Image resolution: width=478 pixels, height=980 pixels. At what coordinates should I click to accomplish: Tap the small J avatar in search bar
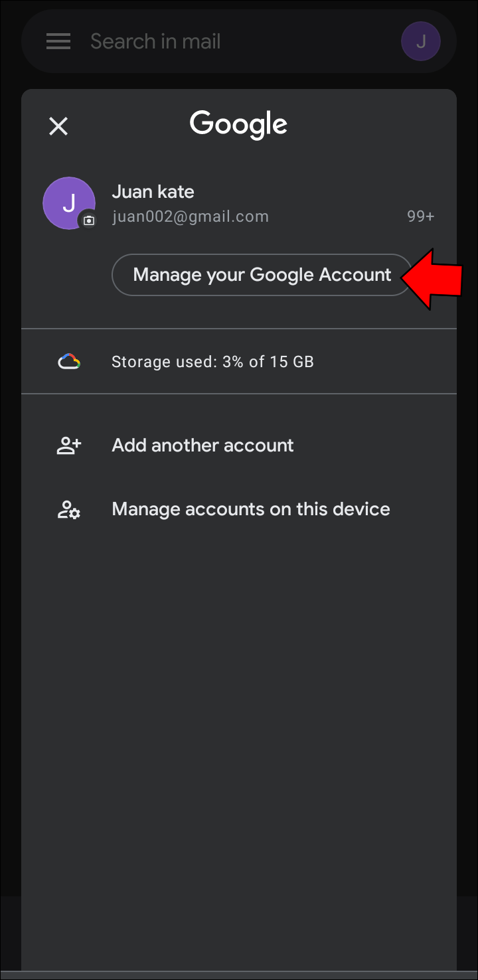pos(420,42)
